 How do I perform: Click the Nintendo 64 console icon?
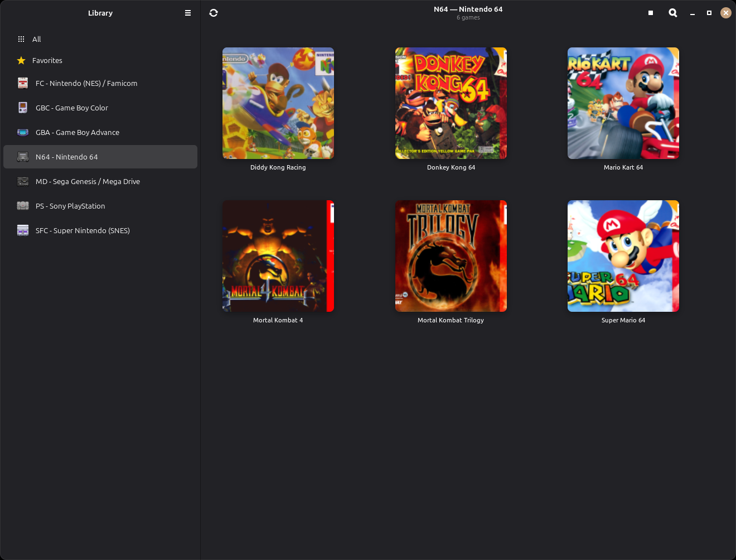click(23, 157)
